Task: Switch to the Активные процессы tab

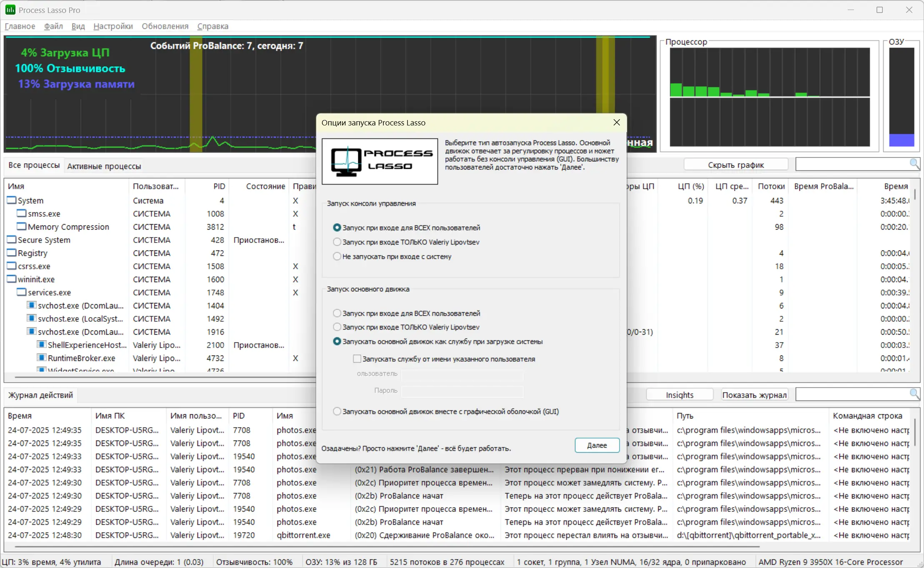Action: pyautogui.click(x=104, y=166)
